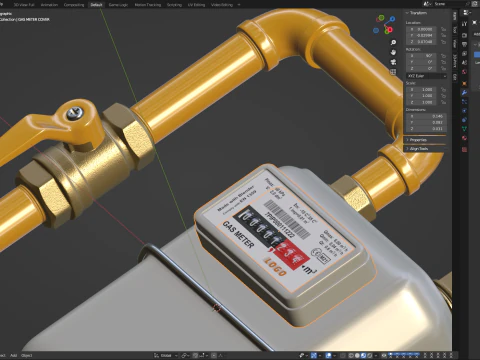The height and width of the screenshot is (360, 480).
Task: Click the zoom viewport magnifier icon
Action: point(393,42)
